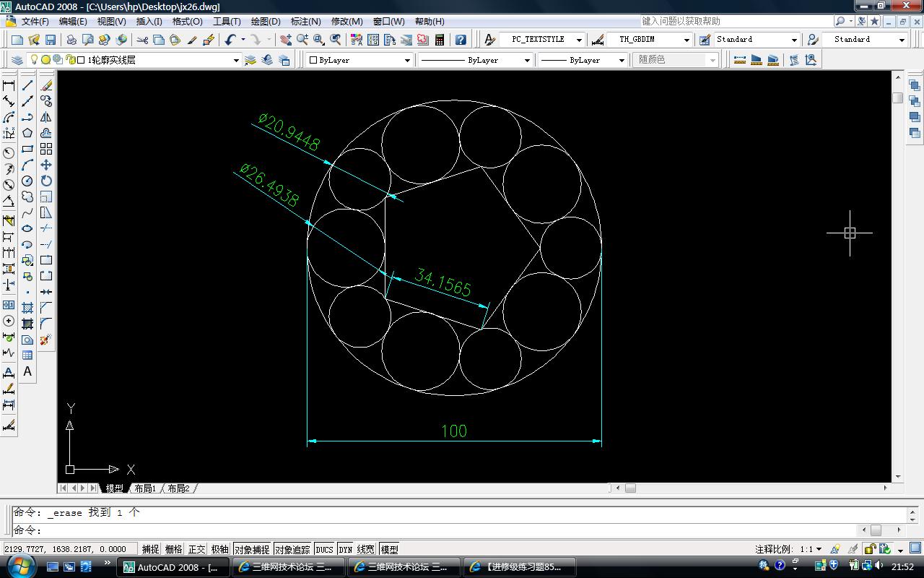Open the 标注(N) menu
924x578 pixels.
[305, 21]
